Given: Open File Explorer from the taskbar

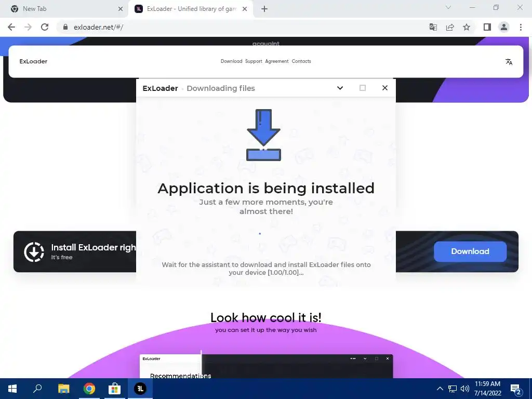Looking at the screenshot, I should [63, 389].
